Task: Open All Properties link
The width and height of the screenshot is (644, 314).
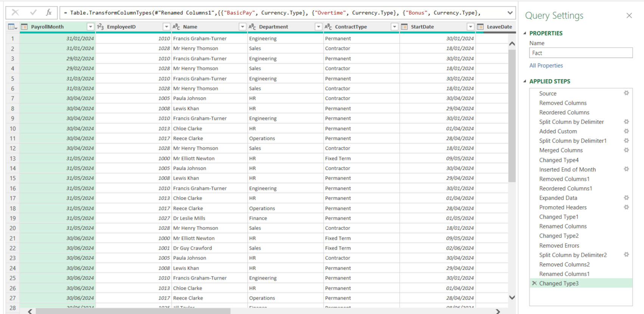Action: point(546,65)
